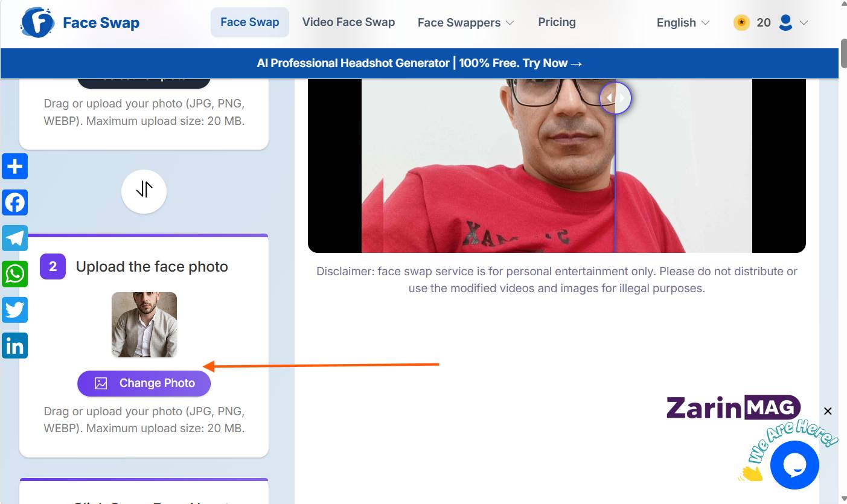Share via the Twitter sidebar icon
Image resolution: width=847 pixels, height=504 pixels.
click(14, 310)
